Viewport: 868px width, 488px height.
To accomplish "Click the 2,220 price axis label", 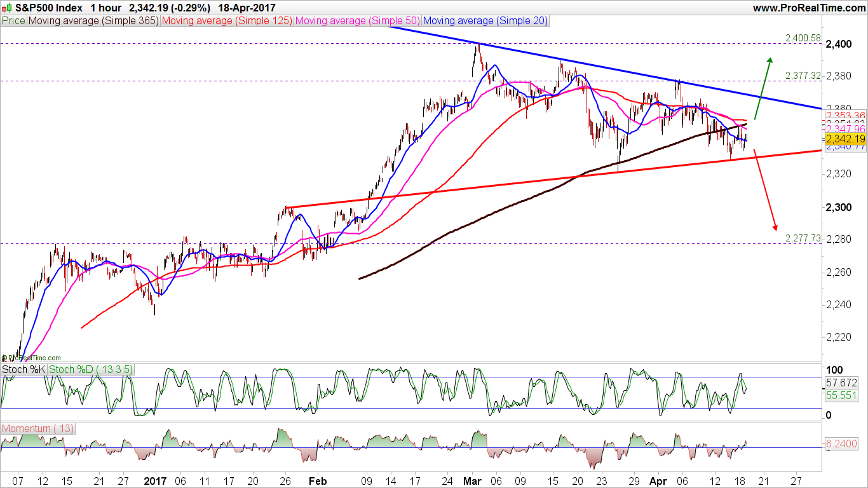I will (839, 337).
